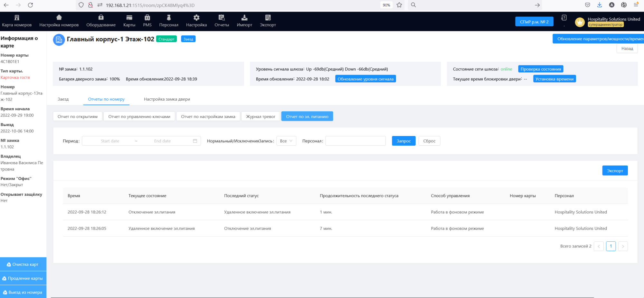Viewport: 644px width, 298px height.
Task: Click Проверка состояния for the gateway
Action: pos(541,69)
